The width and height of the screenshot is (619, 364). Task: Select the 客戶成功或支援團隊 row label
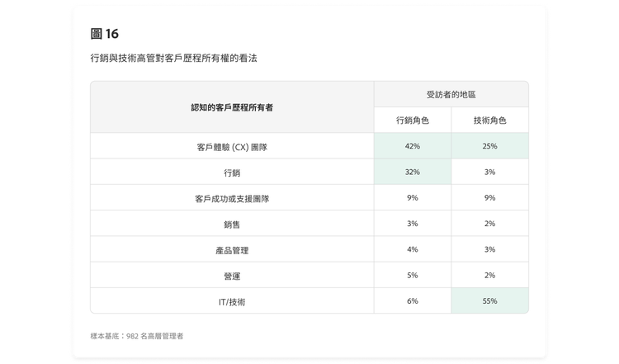click(231, 198)
